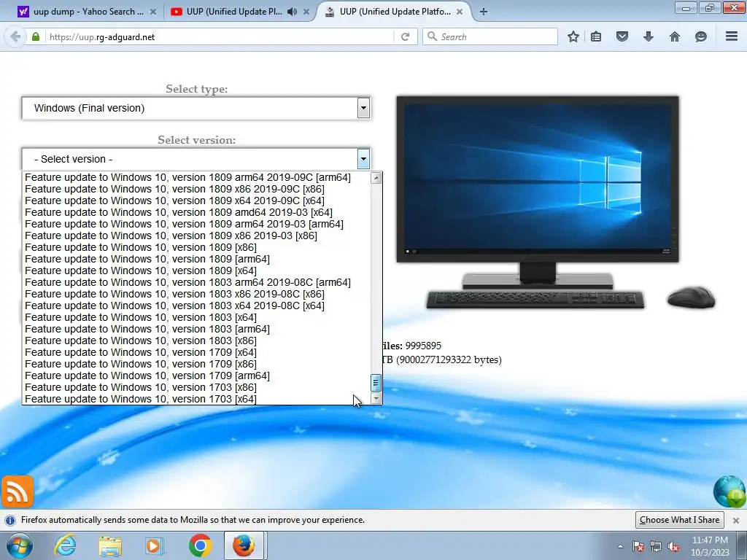The width and height of the screenshot is (747, 560).
Task: Show hidden system tray icons arrow
Action: click(620, 546)
